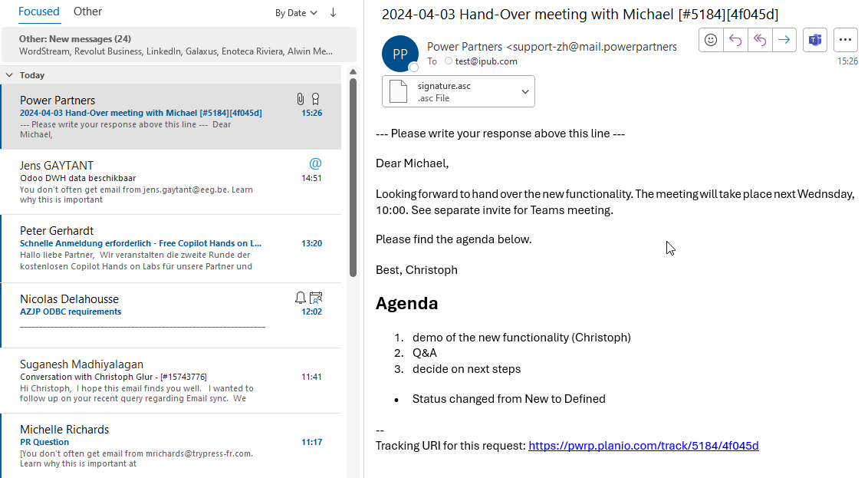The width and height of the screenshot is (868, 478).
Task: React with the emoji smiley icon
Action: tap(711, 40)
